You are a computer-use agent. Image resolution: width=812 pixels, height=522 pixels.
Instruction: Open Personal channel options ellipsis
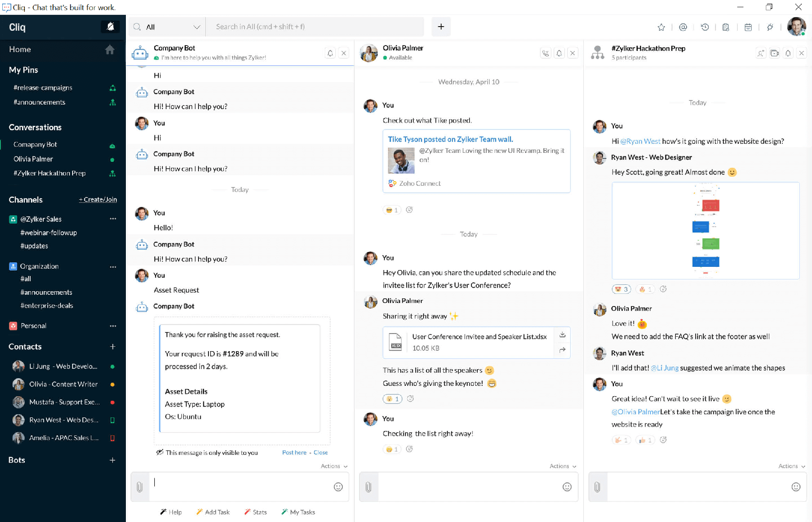click(x=113, y=325)
